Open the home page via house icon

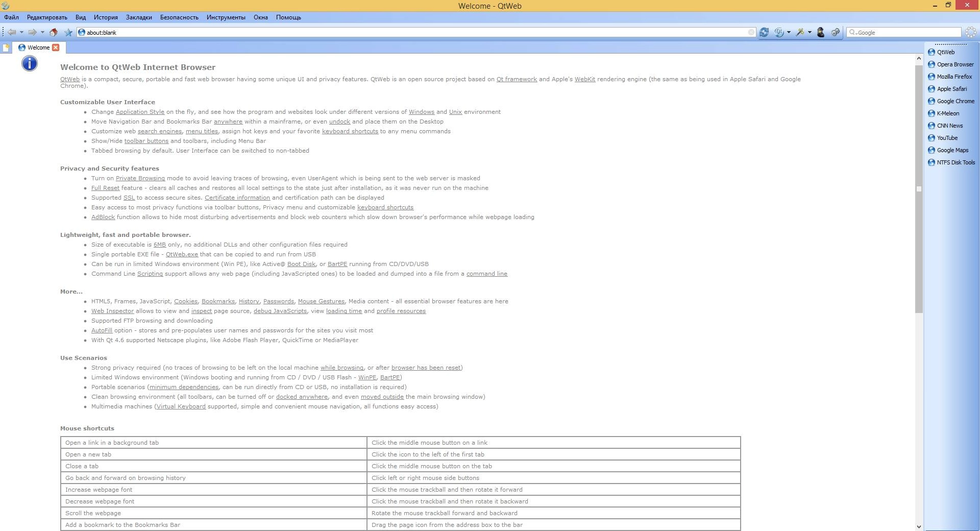[x=54, y=32]
